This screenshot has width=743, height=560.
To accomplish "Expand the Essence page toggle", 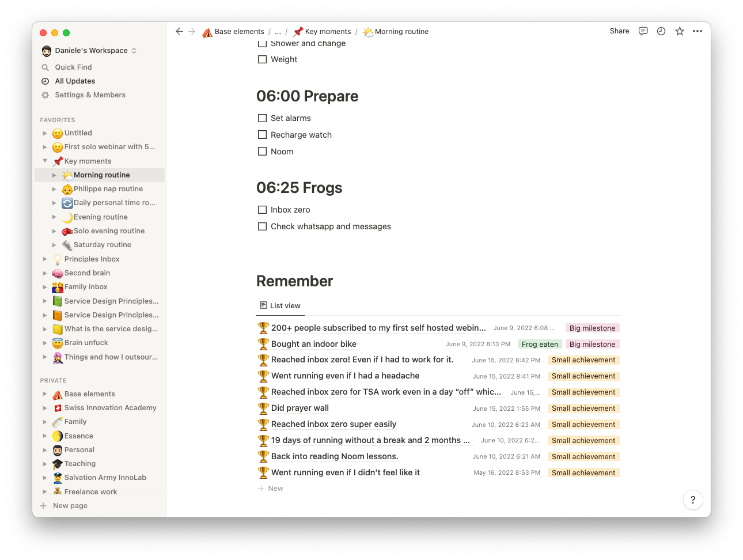I will pos(45,436).
